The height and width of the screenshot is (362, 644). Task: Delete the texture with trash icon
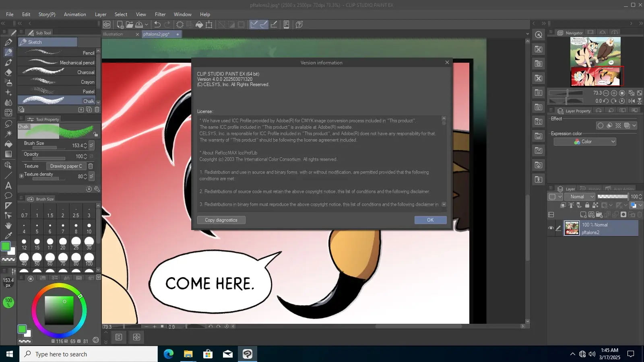[91, 166]
